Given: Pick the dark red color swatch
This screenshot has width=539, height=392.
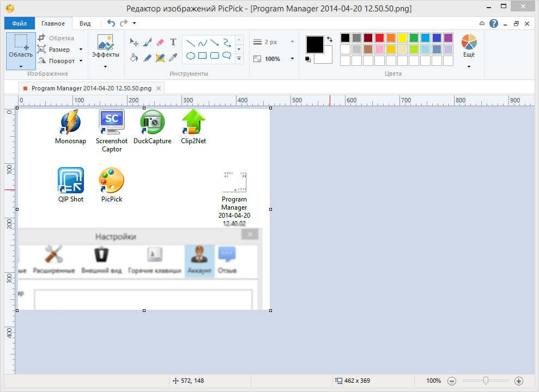Looking at the screenshot, I should [x=368, y=38].
